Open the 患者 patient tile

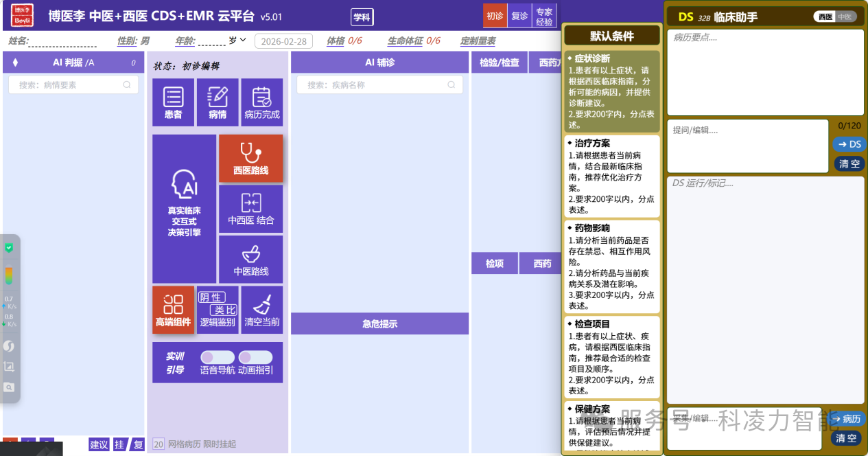[173, 102]
